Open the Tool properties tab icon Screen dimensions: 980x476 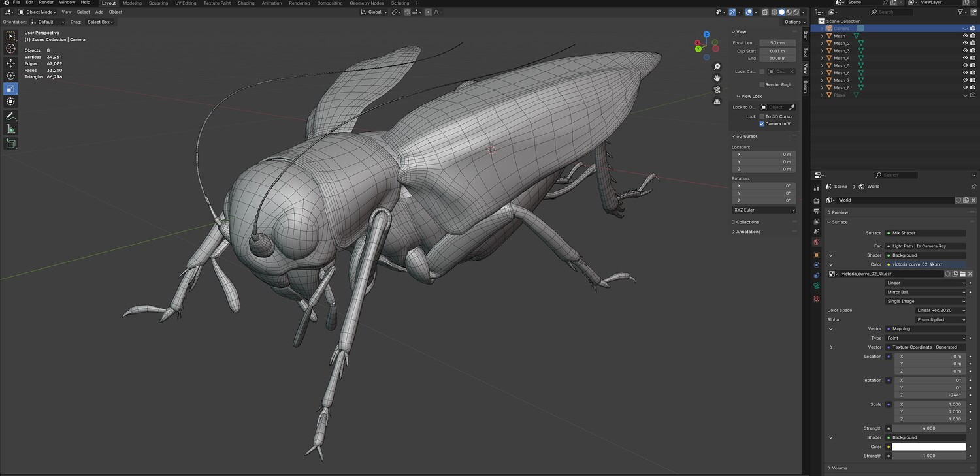pyautogui.click(x=816, y=188)
